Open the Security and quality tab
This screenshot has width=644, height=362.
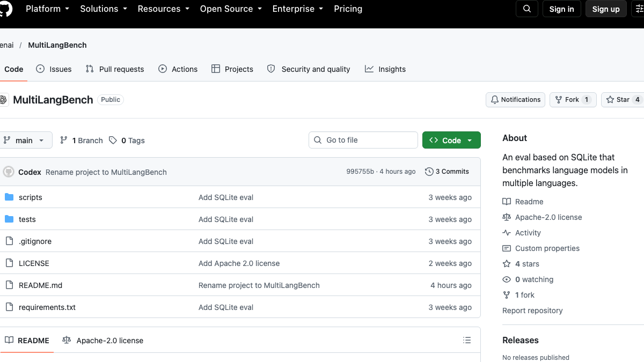click(x=309, y=69)
